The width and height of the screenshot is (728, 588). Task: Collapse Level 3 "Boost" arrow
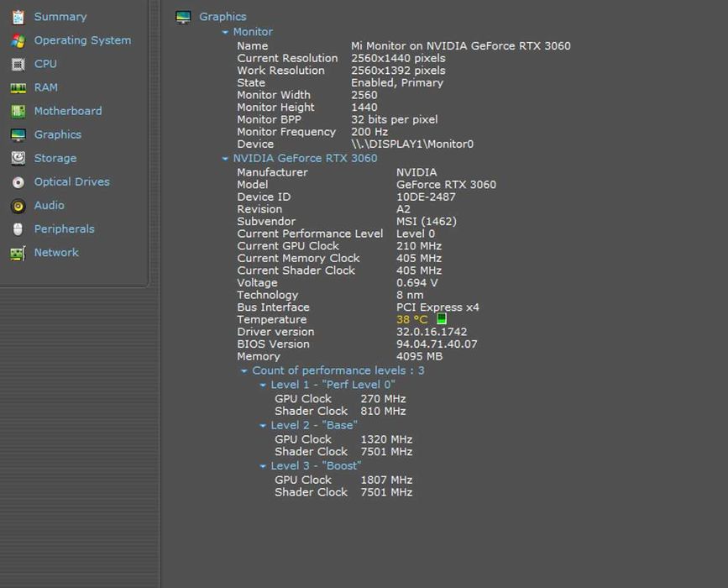coord(263,466)
